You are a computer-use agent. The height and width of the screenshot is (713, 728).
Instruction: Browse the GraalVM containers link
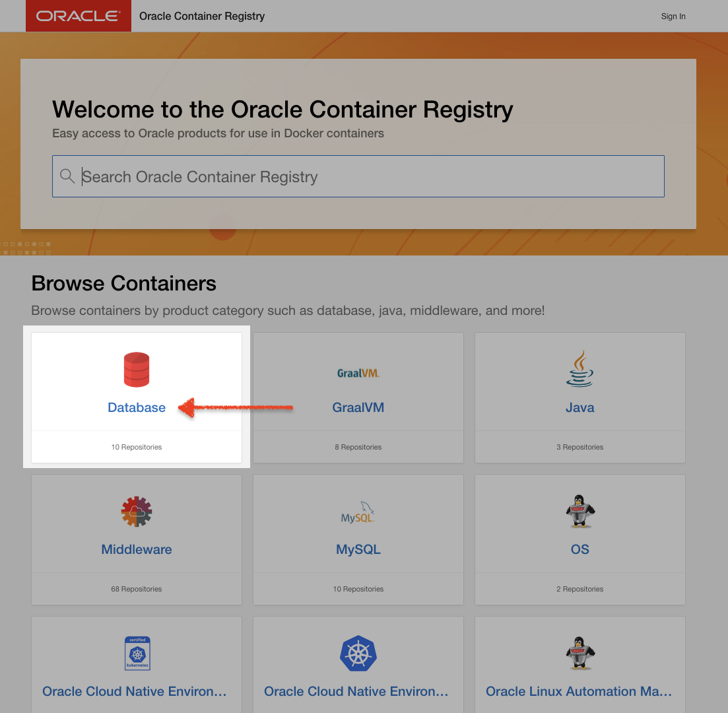(x=358, y=407)
